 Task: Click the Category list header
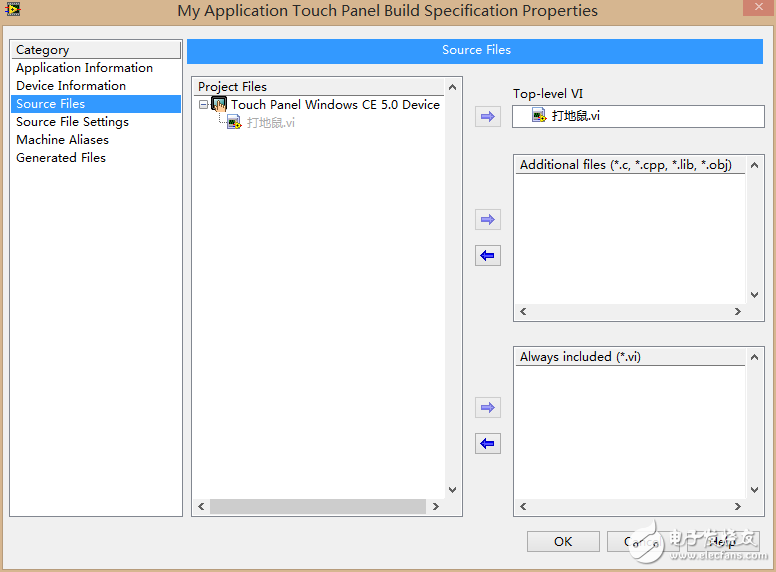tap(96, 49)
